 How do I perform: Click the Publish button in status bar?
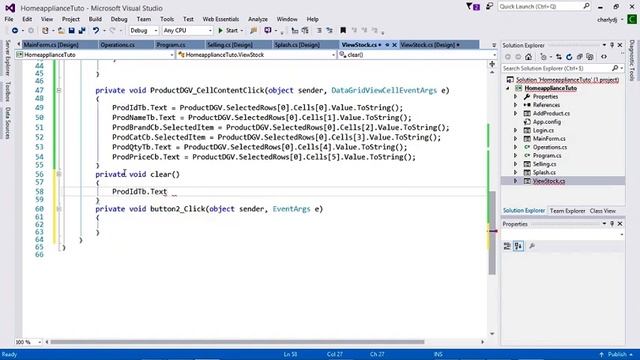point(617,354)
